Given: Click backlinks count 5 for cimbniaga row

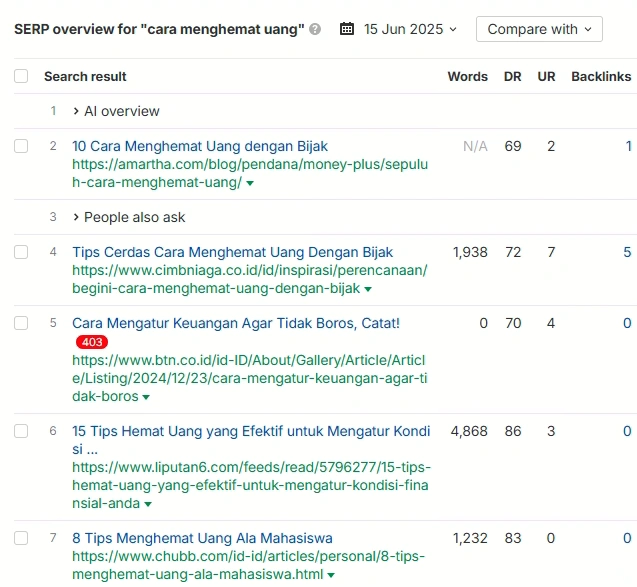Looking at the screenshot, I should point(627,252).
